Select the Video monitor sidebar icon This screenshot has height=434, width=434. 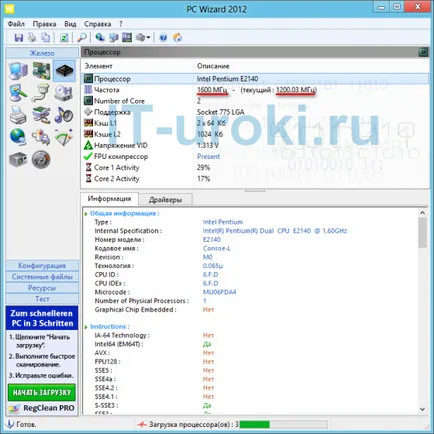18,93
